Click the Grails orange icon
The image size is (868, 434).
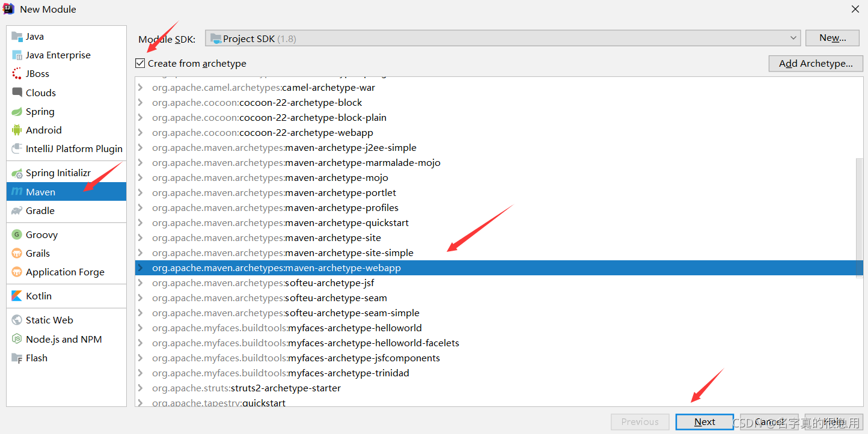coord(17,254)
